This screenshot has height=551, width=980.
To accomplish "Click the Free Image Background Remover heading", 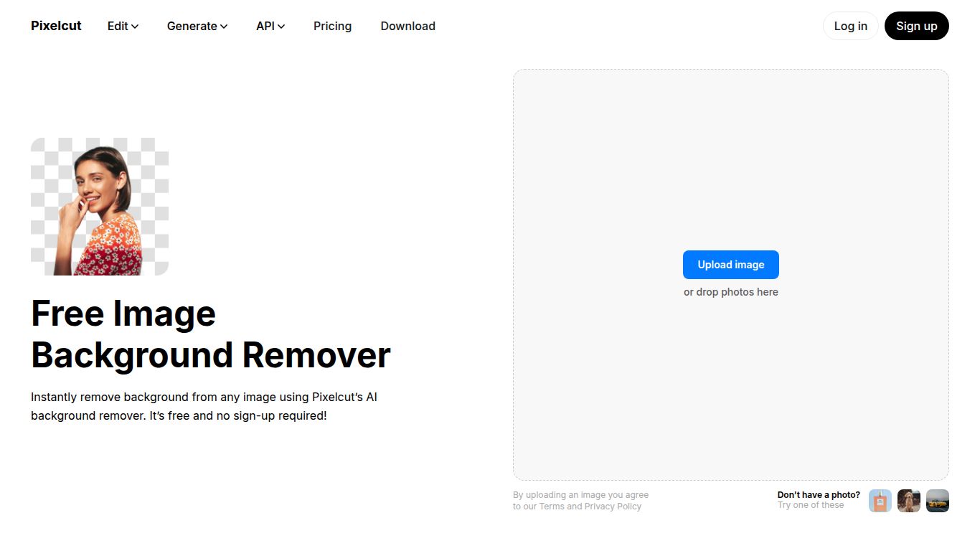I will pyautogui.click(x=210, y=334).
